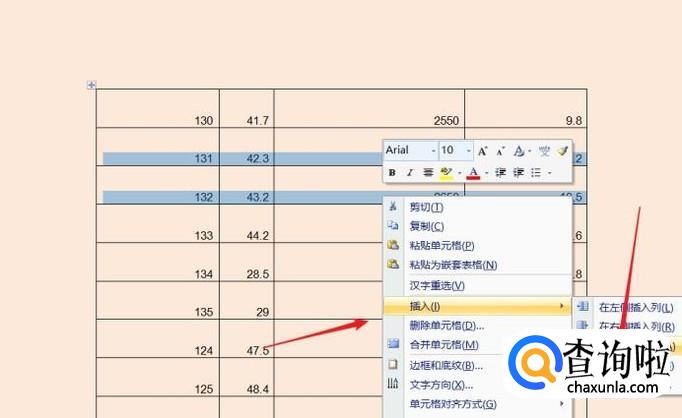Open highlight color dropdown arrow
682x418 pixels.
pos(459,173)
